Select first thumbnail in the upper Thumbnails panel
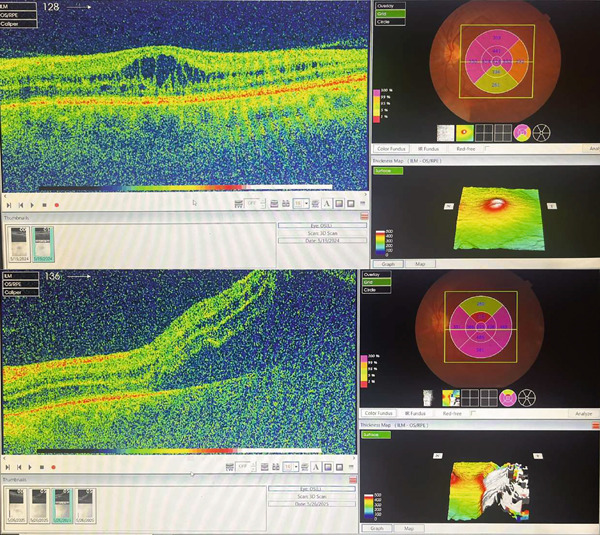The width and height of the screenshot is (600, 535). click(18, 244)
